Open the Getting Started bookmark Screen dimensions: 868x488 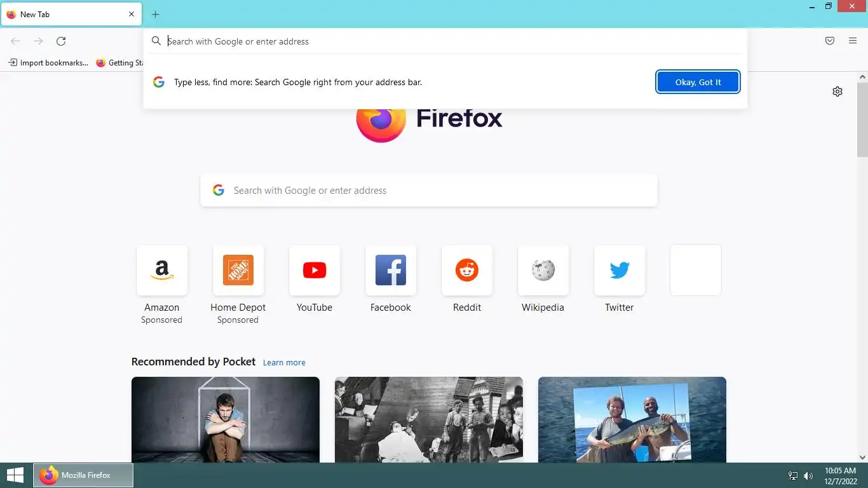[119, 63]
